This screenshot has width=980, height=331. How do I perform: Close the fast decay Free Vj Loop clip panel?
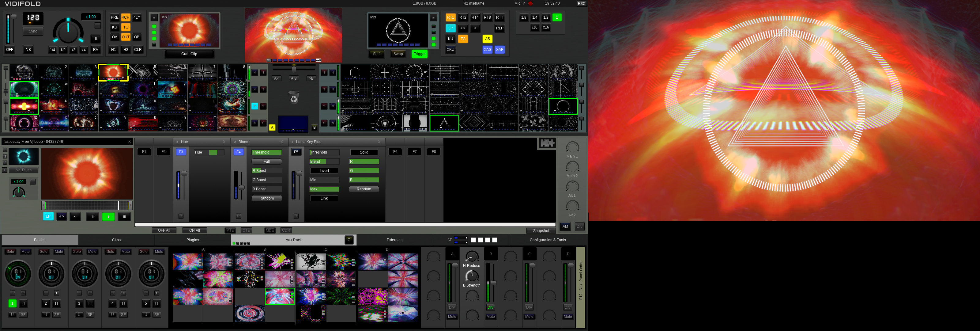(129, 142)
